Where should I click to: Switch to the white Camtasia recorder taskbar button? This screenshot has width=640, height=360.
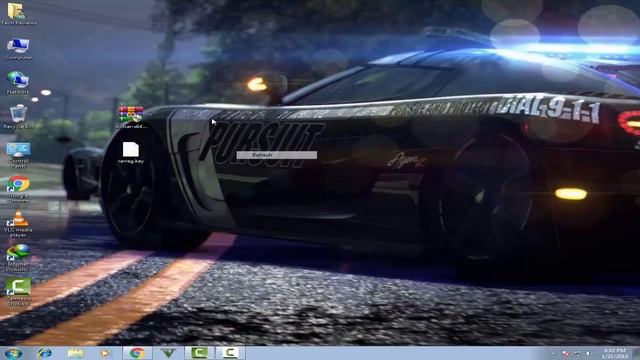coord(230,353)
